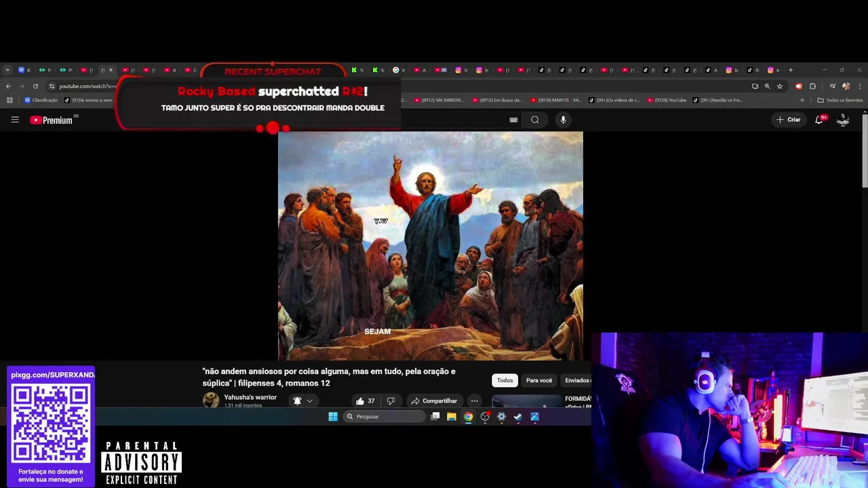Open '(97)Te ensino a venc...' bookmark
The image size is (868, 488).
[x=89, y=100]
